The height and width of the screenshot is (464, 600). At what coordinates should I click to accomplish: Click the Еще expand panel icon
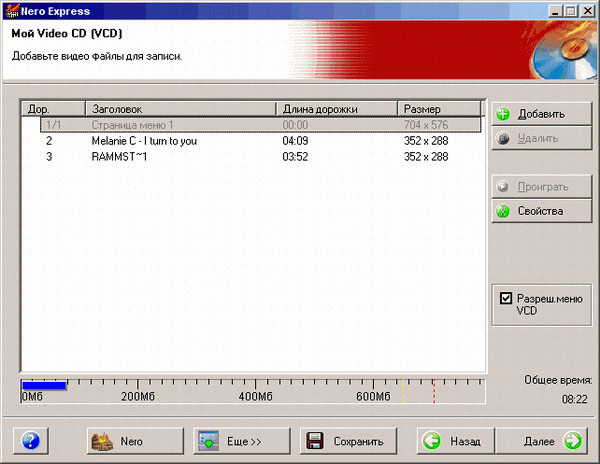tap(209, 441)
